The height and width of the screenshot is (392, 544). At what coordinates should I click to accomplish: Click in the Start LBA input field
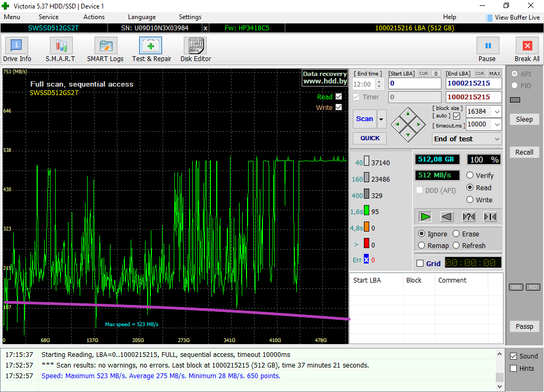click(414, 83)
